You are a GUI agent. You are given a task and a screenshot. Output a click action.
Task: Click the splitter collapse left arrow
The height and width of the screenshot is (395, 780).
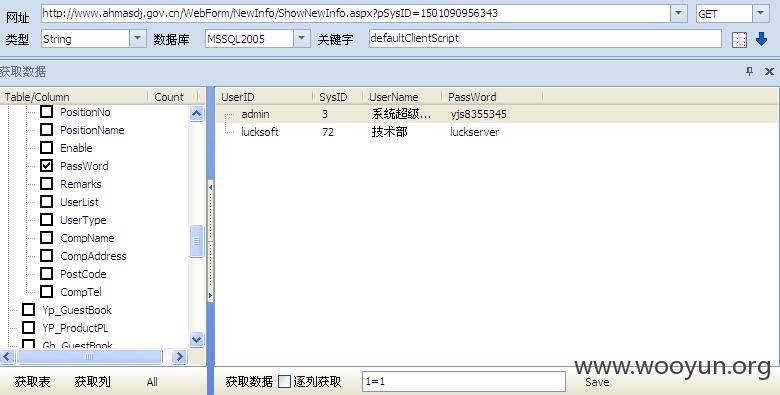[210, 188]
